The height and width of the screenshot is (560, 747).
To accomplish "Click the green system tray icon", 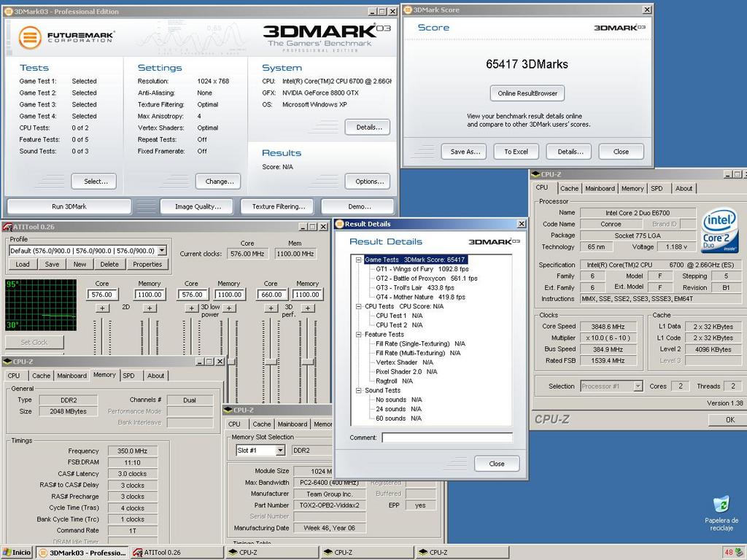I will (740, 553).
